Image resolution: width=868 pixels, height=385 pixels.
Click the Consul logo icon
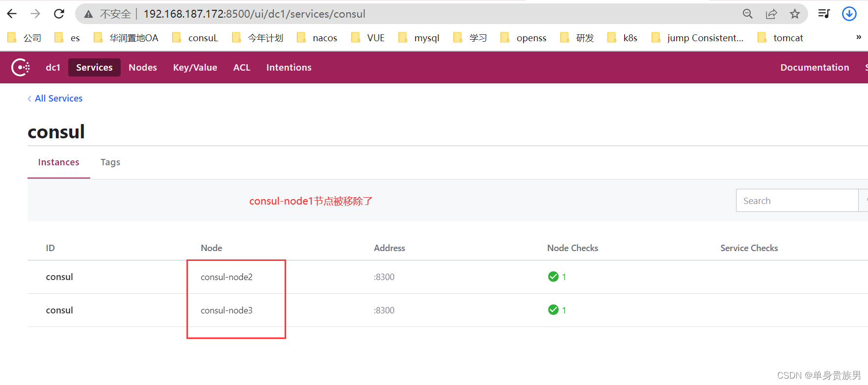click(21, 67)
